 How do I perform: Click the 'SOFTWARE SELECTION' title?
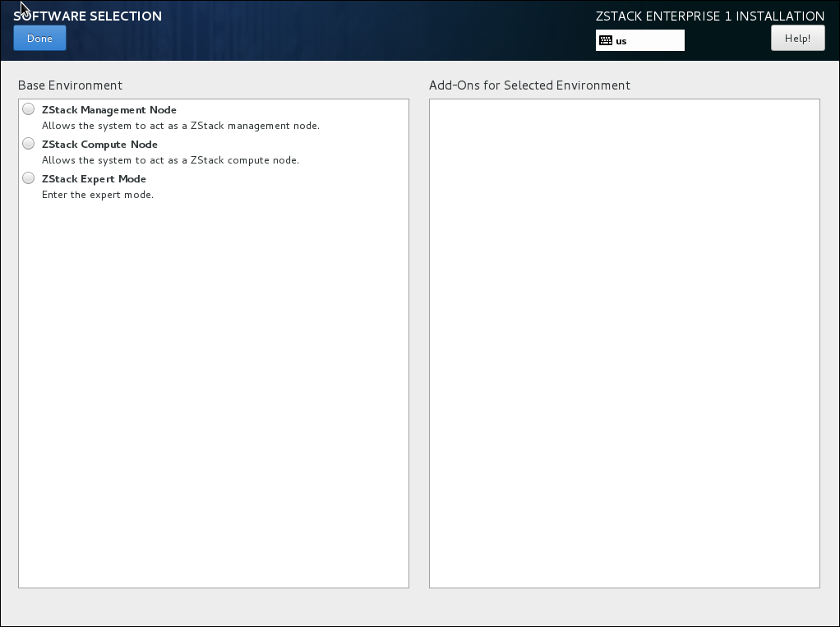pos(87,16)
